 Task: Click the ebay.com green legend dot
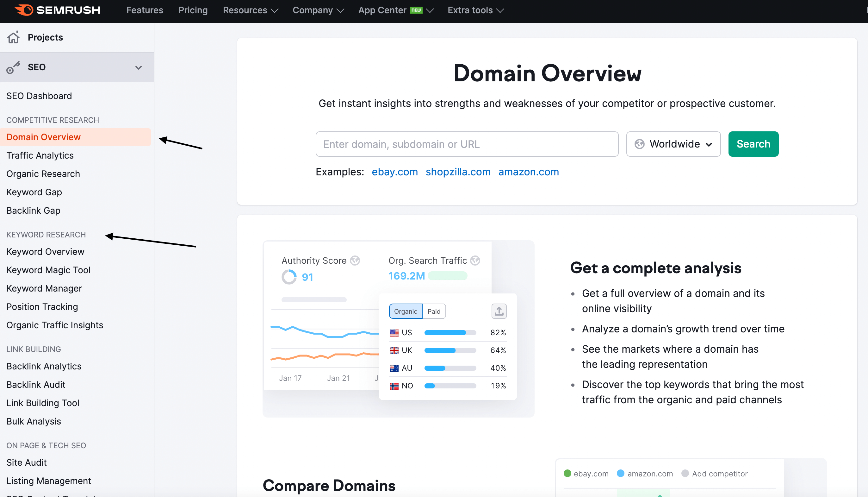point(567,473)
